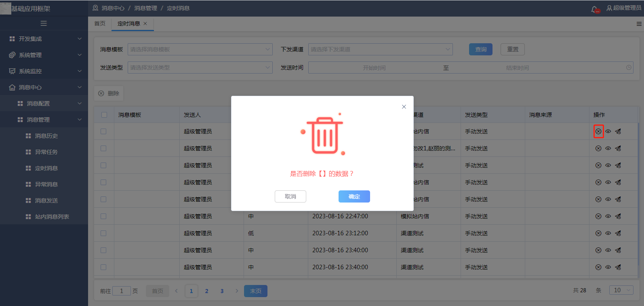Open notifications bell icon
This screenshot has height=306, width=644.
pyautogui.click(x=595, y=9)
